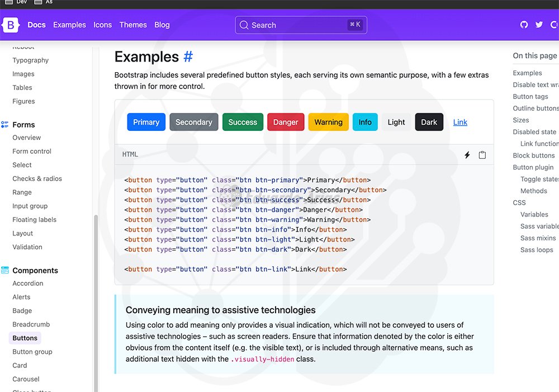Image resolution: width=559 pixels, height=392 pixels.
Task: Click the Bootstrap logo icon
Action: pos(11,25)
